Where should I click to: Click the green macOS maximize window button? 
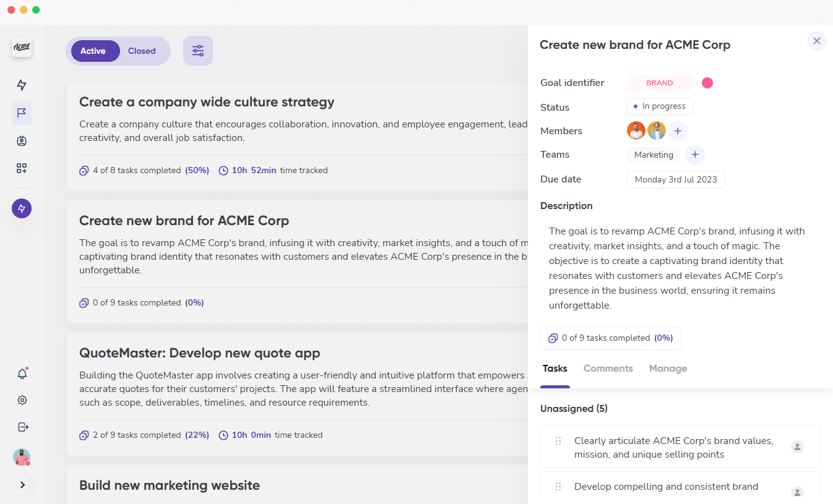pos(36,10)
